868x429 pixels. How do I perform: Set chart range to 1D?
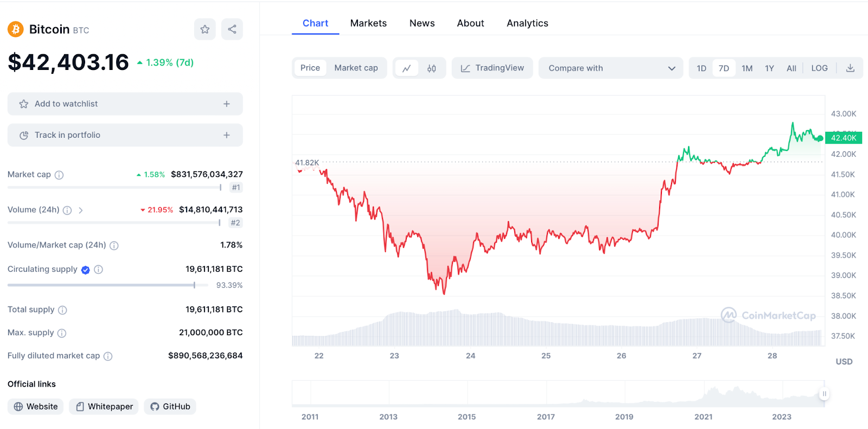point(701,68)
